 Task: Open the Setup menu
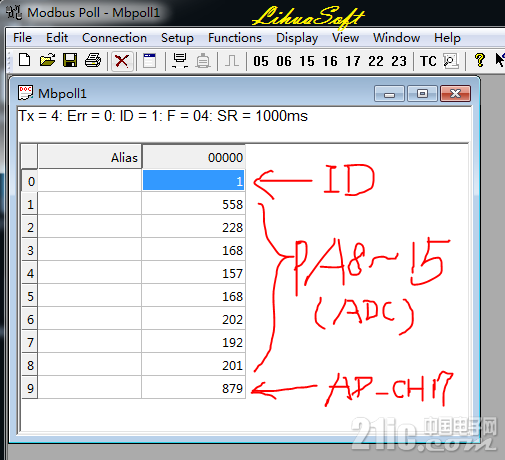177,38
